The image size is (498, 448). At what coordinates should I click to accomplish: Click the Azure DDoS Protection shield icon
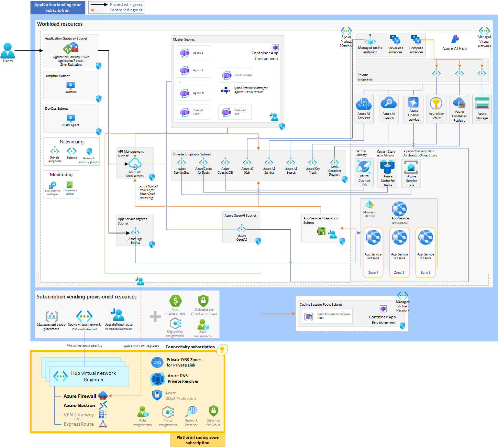point(157,394)
